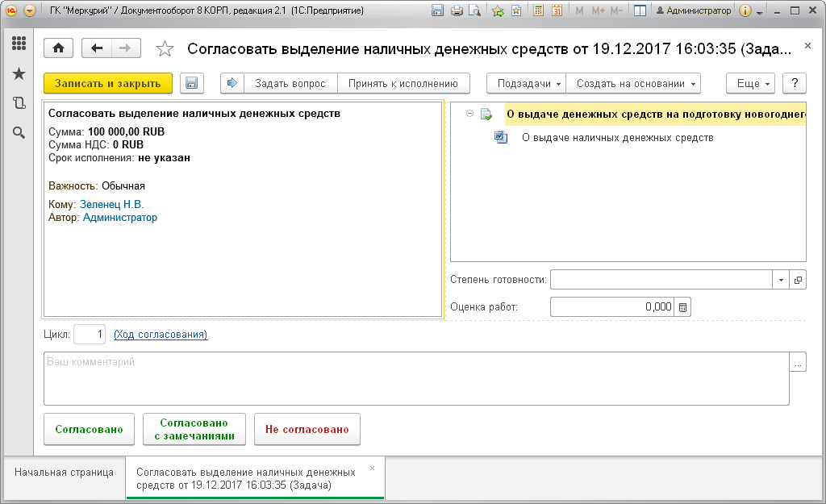Open help with the question mark button
The image size is (826, 504).
pos(795,83)
